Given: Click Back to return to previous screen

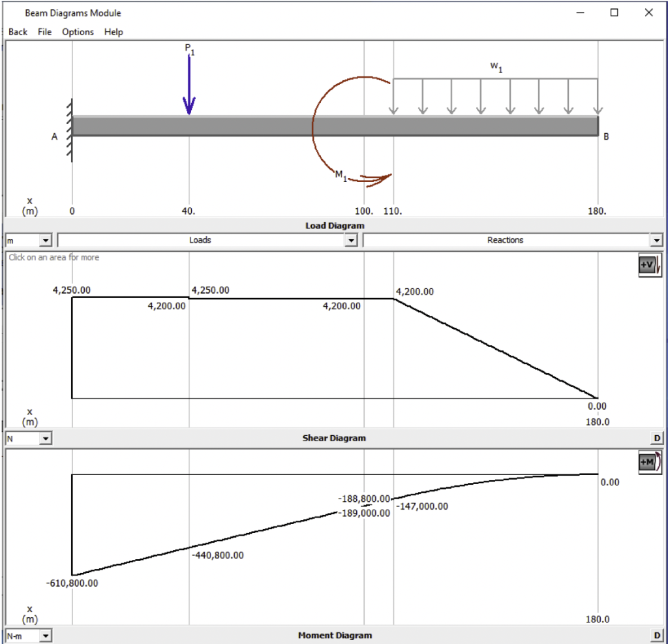Looking at the screenshot, I should pyautogui.click(x=18, y=32).
